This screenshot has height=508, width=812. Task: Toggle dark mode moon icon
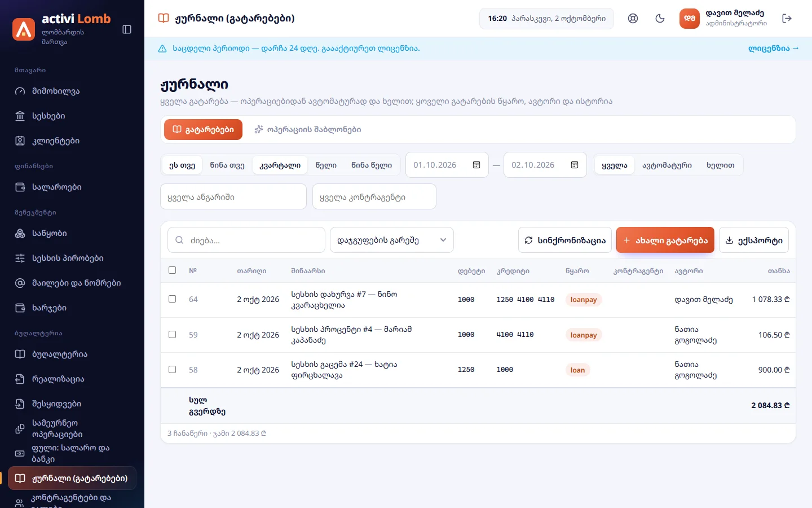[x=660, y=19]
